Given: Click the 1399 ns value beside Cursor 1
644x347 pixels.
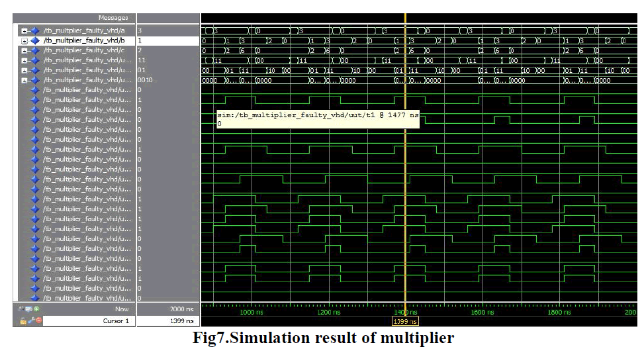Looking at the screenshot, I should click(x=180, y=321).
